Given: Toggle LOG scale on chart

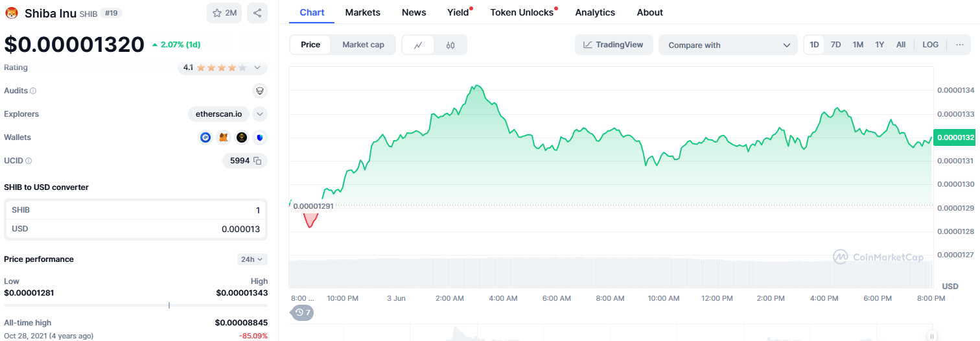Looking at the screenshot, I should click(x=931, y=45).
